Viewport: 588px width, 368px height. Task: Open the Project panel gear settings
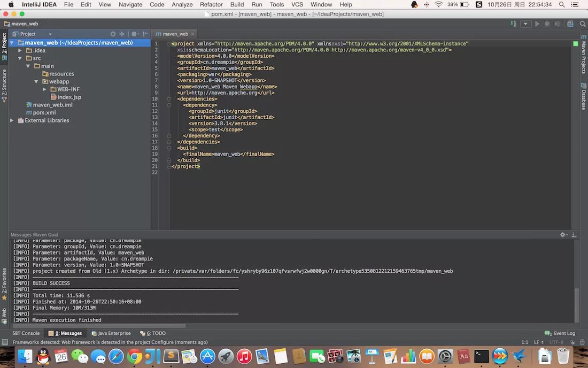tap(135, 34)
